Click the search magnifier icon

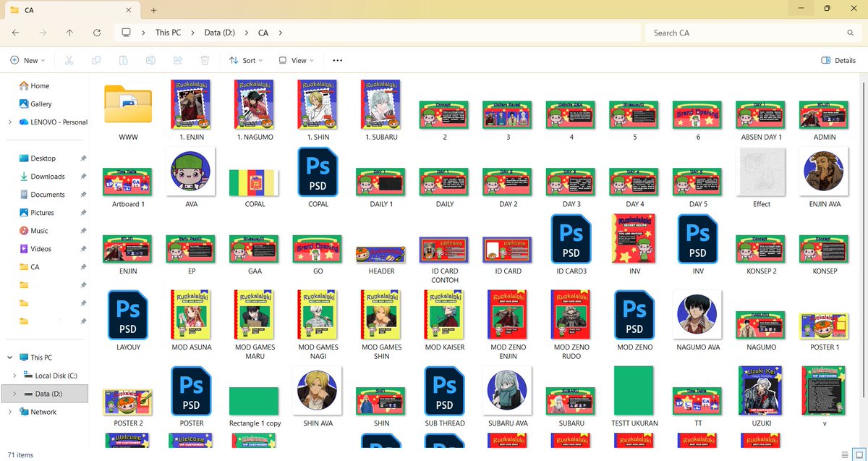click(851, 33)
